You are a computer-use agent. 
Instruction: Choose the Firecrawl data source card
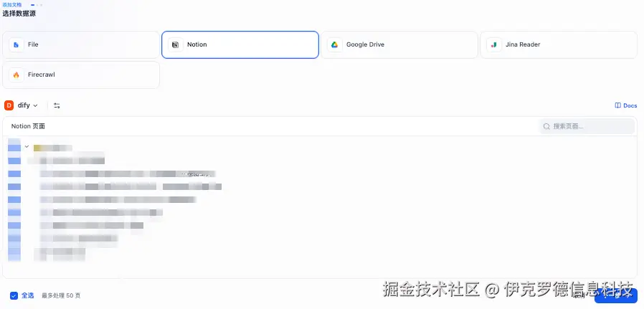(81, 75)
